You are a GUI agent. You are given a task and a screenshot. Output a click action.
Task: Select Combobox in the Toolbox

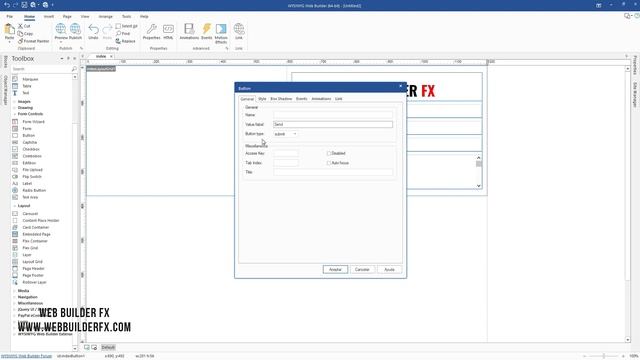32,156
